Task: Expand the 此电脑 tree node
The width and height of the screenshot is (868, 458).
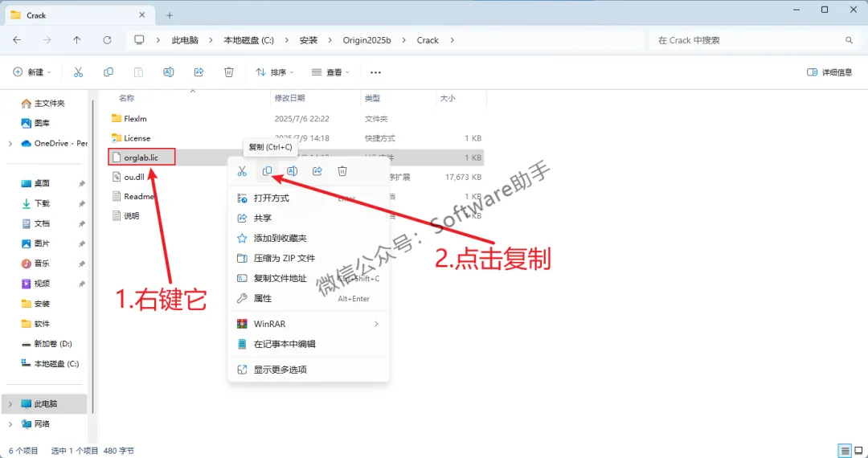Action: 10,404
